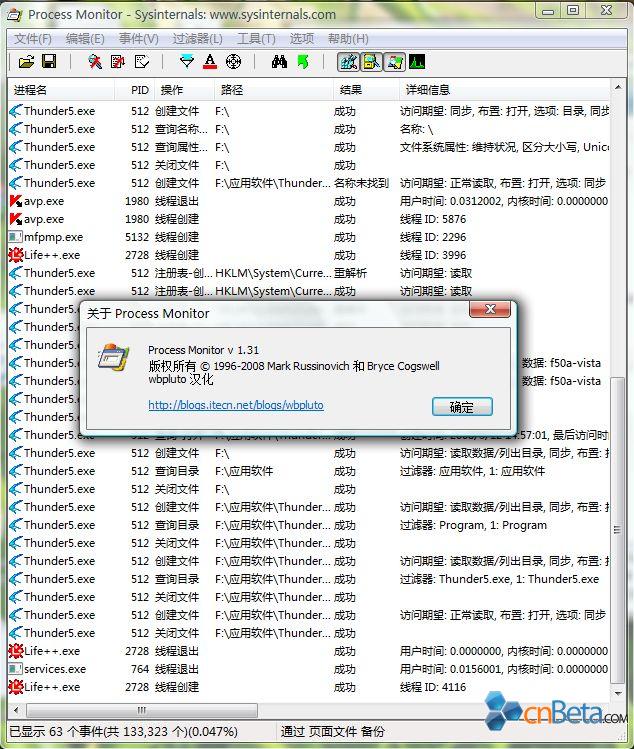Open the Highlight red letter A icon
This screenshot has height=749, width=634.
coord(210,62)
